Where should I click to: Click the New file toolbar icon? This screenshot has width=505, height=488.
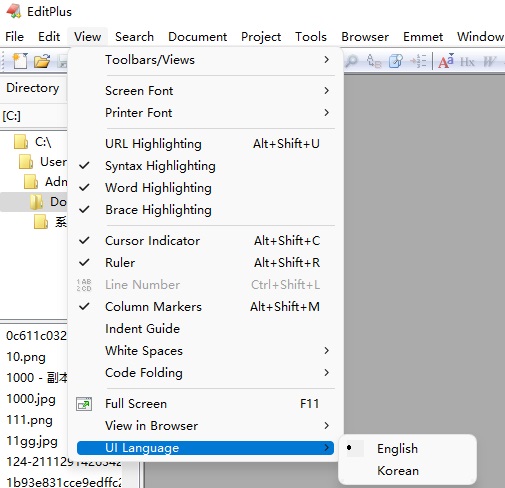[20, 61]
